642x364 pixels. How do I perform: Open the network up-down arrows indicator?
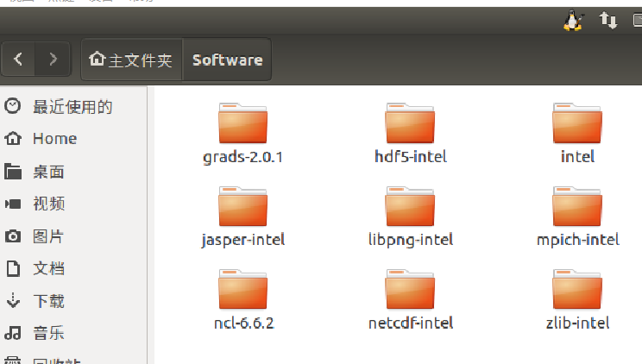608,21
